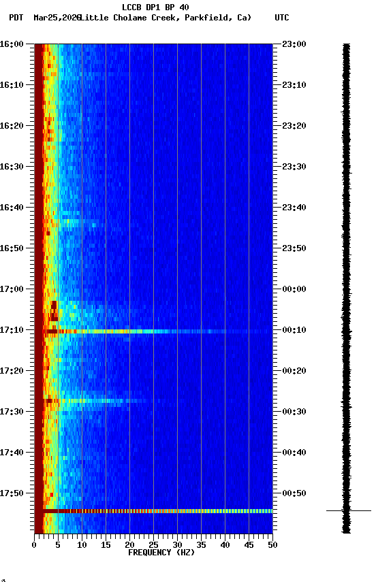Click the 30 Hz frequency axis label
The height and width of the screenshot is (588, 376).
point(177,545)
